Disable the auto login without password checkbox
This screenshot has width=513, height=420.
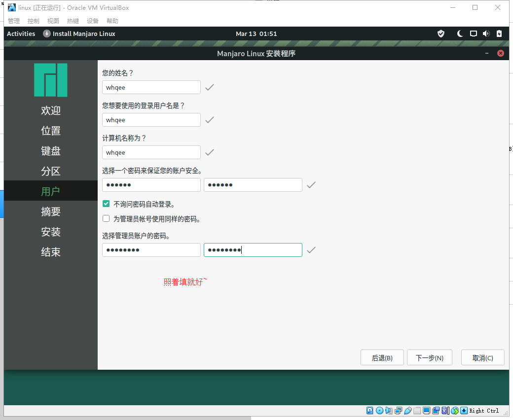point(106,204)
